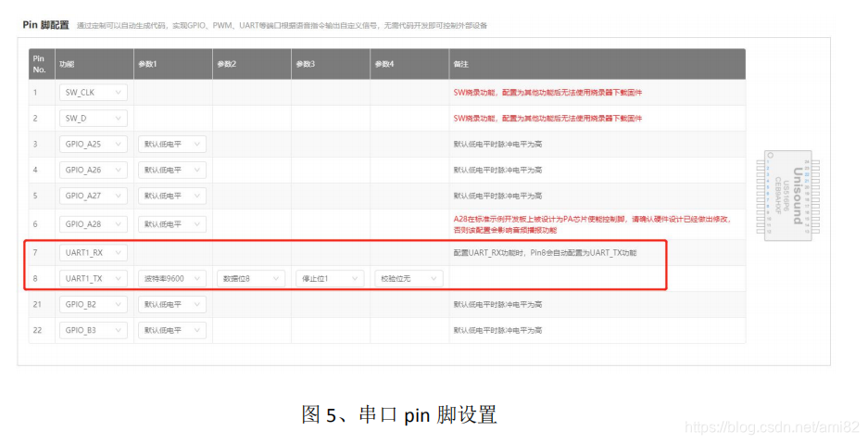Click the 参数2 column header
Viewport: 868px width, 444px height.
[252, 64]
